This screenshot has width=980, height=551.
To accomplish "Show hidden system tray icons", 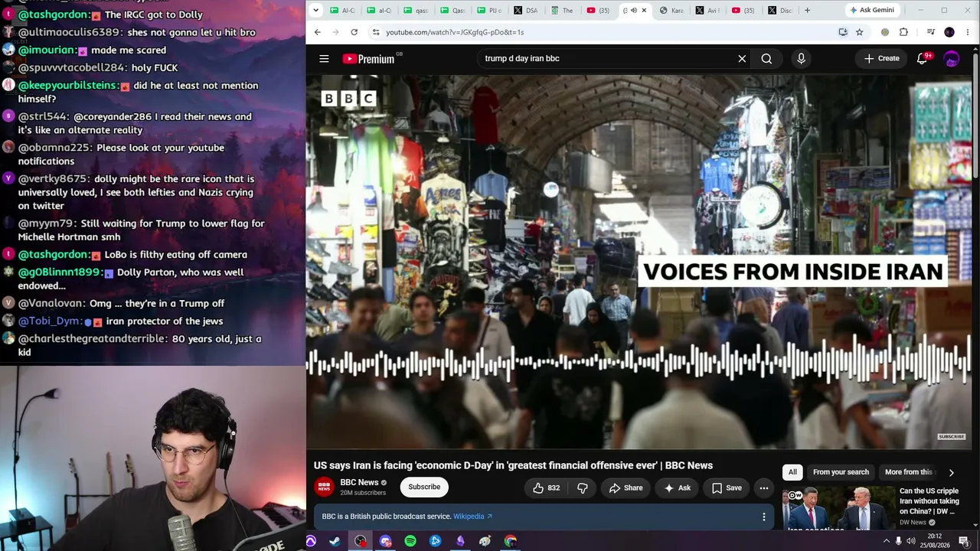I will (887, 541).
